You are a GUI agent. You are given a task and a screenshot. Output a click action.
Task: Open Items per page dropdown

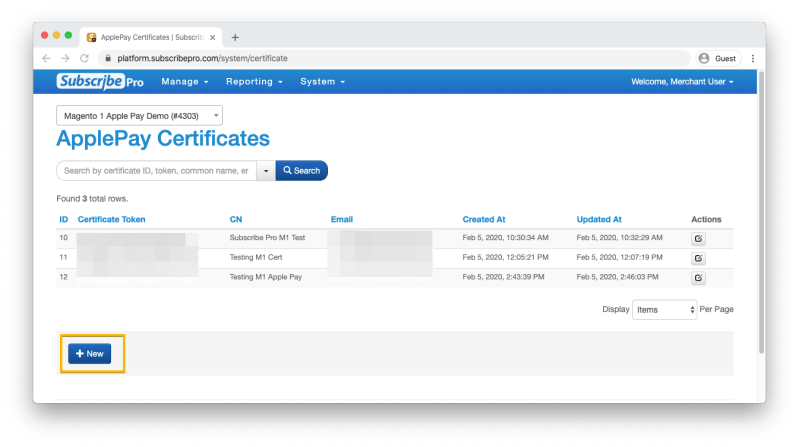pos(664,310)
